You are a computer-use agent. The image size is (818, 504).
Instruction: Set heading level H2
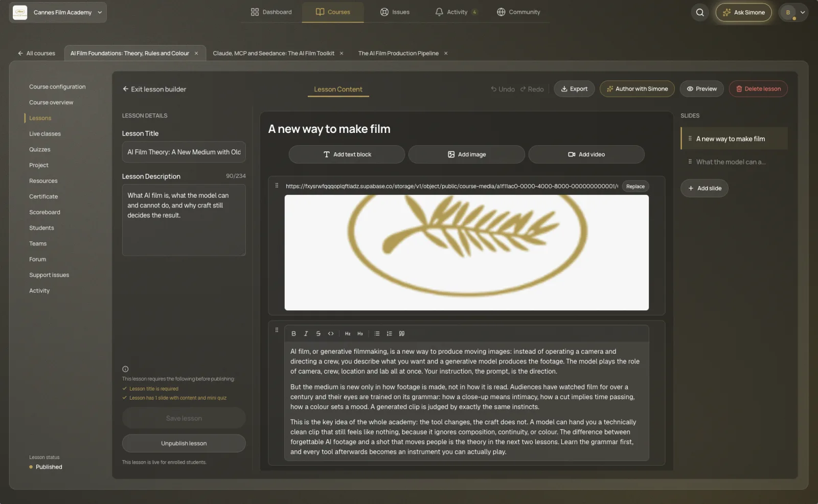point(348,334)
